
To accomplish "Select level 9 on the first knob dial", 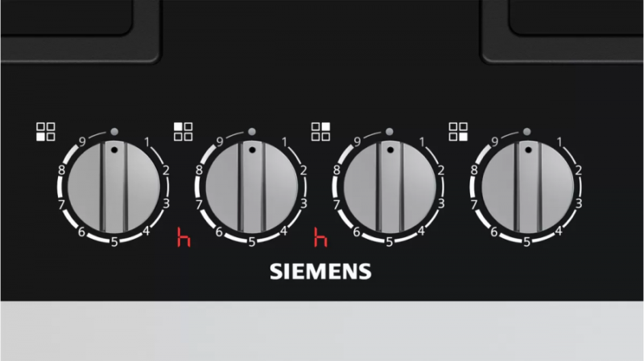I will [82, 142].
